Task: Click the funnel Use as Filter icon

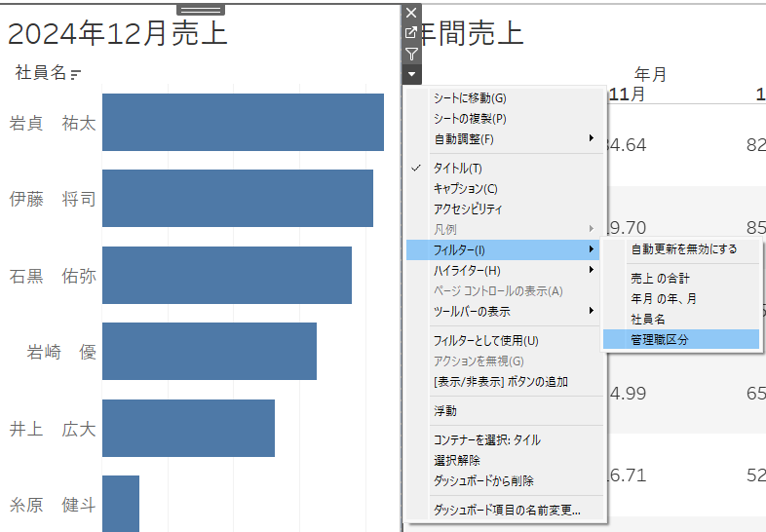Action: click(x=411, y=54)
